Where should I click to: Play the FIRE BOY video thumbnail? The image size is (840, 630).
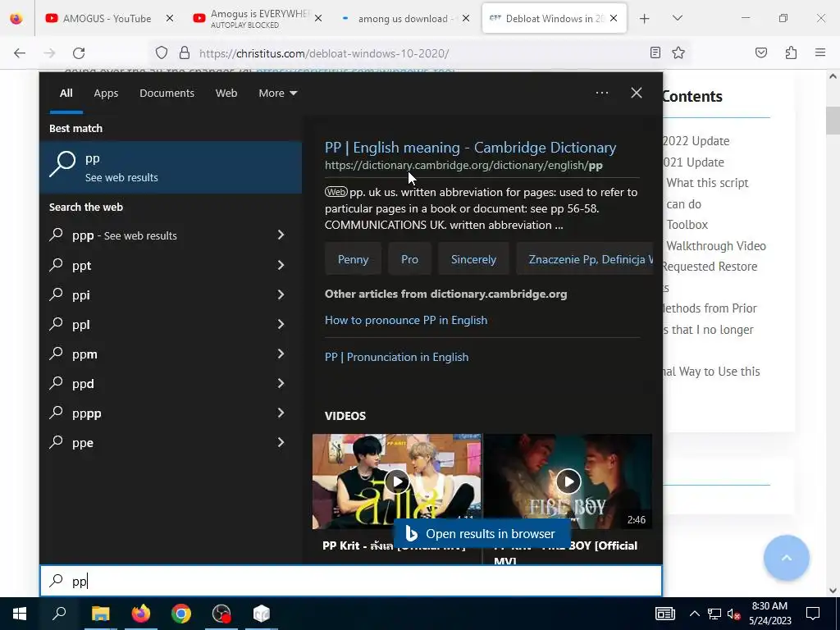tap(568, 481)
